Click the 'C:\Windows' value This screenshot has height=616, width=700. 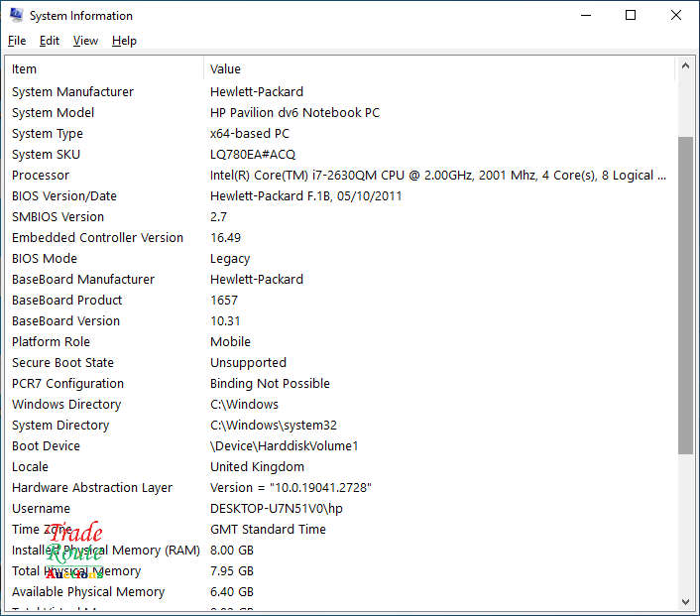coord(244,405)
